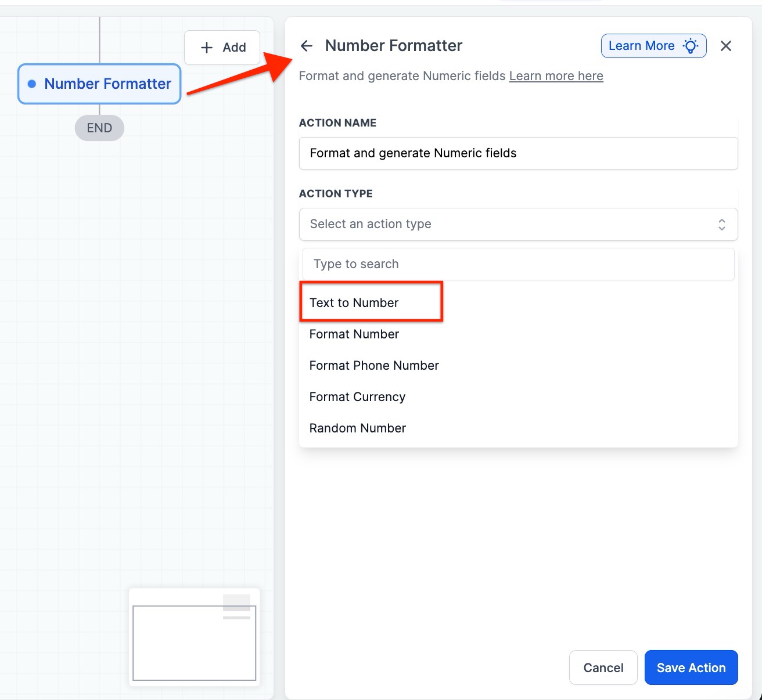Choose Format Number option

(x=354, y=334)
